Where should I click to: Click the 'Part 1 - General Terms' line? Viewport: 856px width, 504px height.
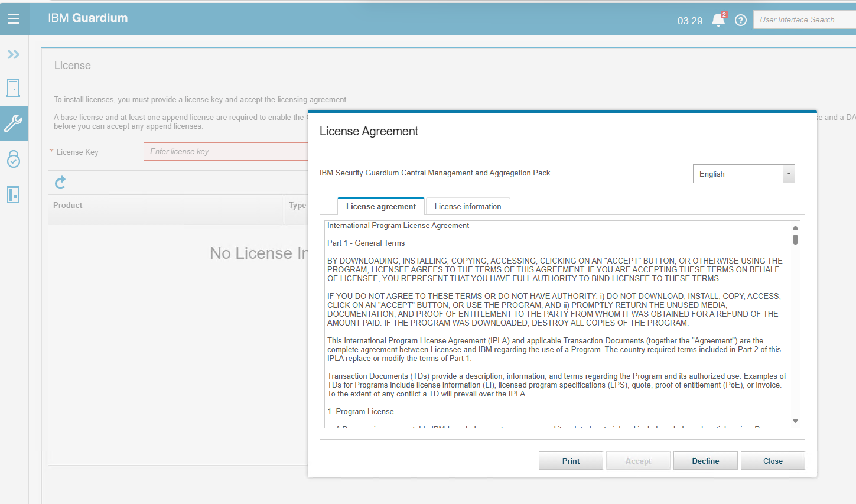tap(366, 243)
